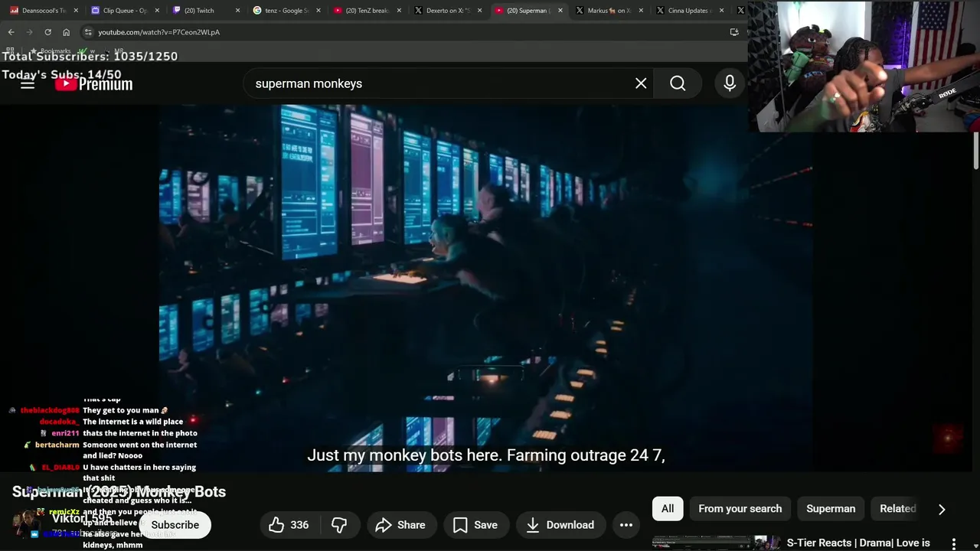The image size is (980, 551).
Task: Show more filter chips with right chevron
Action: [942, 509]
